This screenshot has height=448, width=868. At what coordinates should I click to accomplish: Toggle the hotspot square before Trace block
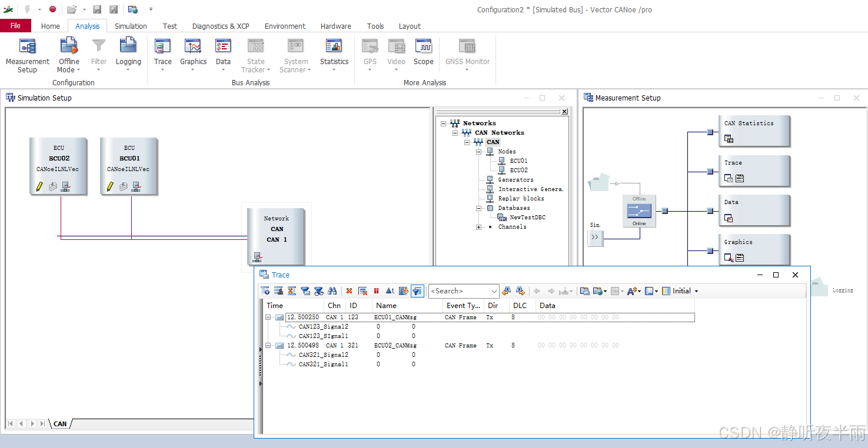710,172
